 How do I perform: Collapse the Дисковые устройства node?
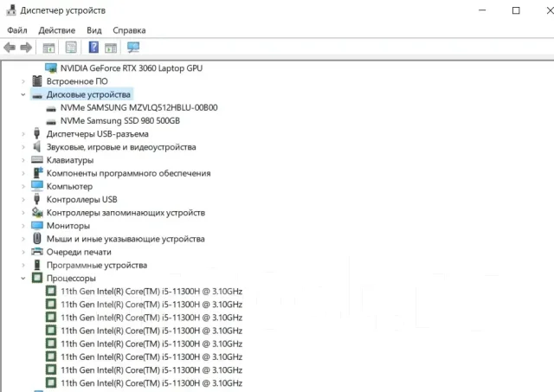point(23,94)
